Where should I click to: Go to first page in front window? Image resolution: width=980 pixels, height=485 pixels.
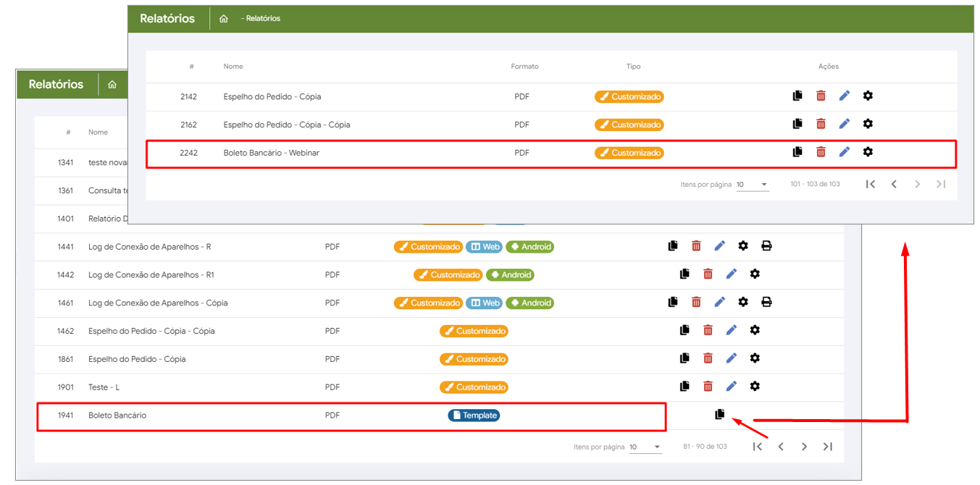(871, 185)
